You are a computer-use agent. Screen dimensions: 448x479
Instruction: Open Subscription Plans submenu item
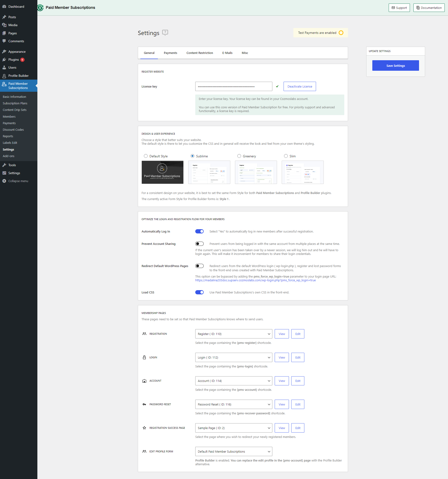(15, 103)
